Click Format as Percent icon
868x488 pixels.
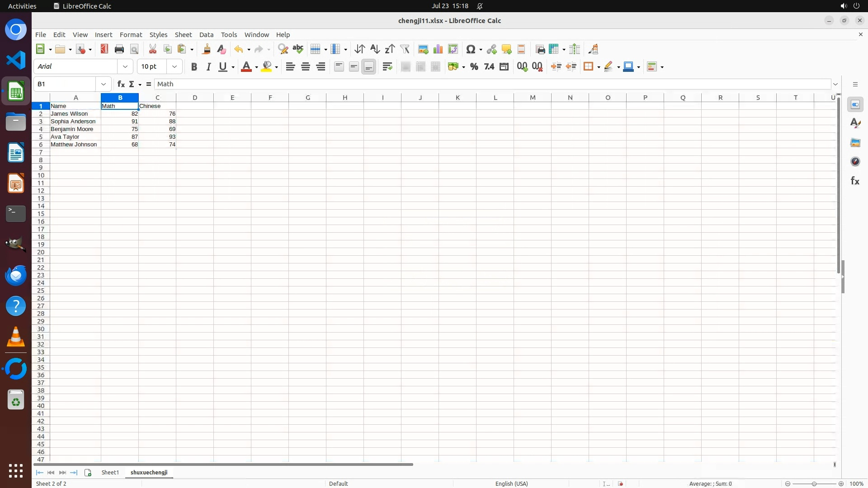474,67
